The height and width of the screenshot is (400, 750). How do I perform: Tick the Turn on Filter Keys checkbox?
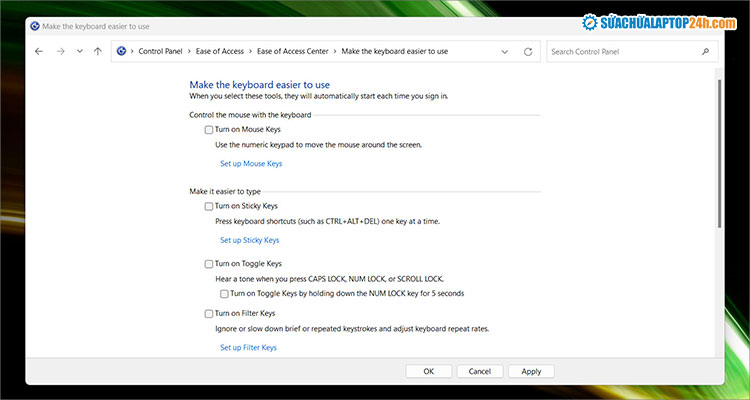pyautogui.click(x=209, y=314)
